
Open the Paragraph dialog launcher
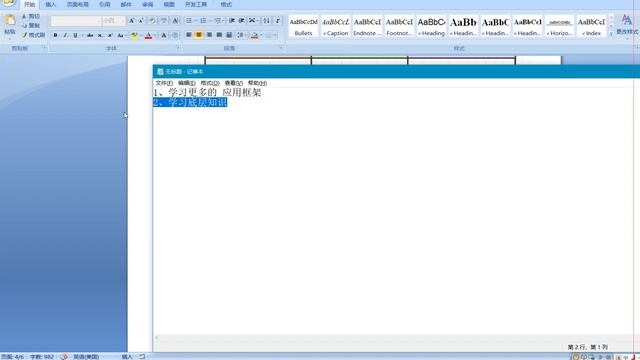[281, 48]
